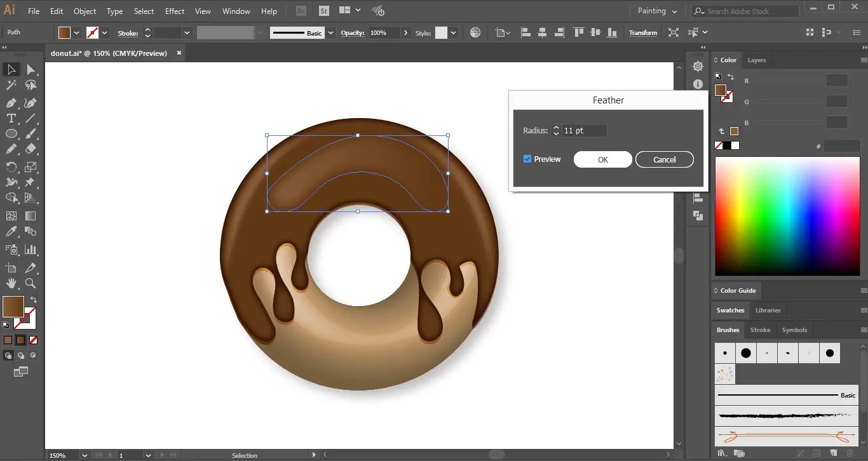Select the Direct Selection tool

pyautogui.click(x=31, y=70)
